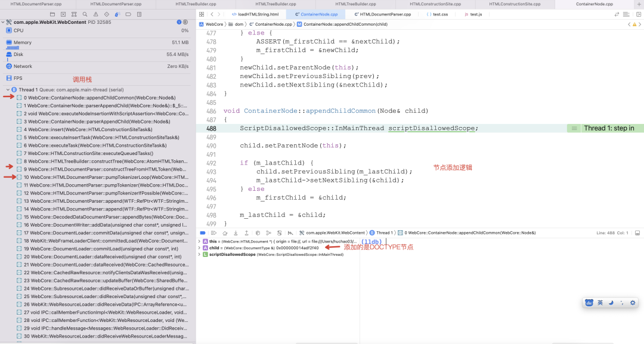Expand the 'this' variable
644x344 pixels.
[x=199, y=241]
